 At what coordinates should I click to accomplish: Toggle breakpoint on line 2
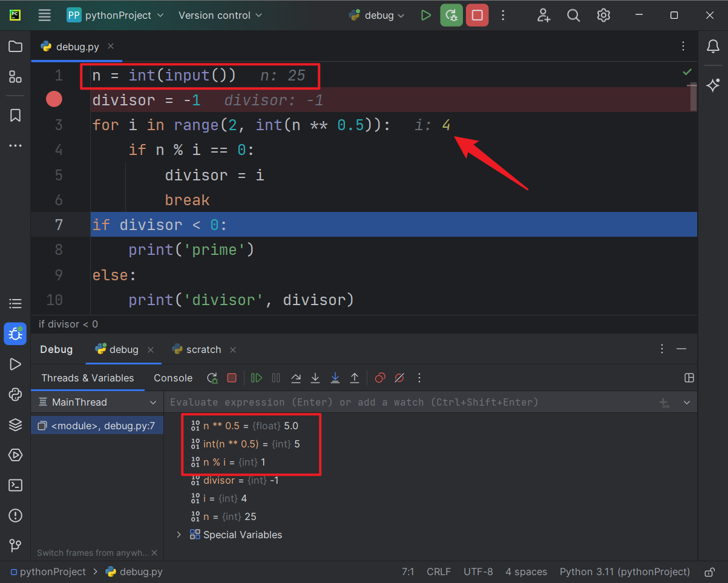tap(54, 99)
